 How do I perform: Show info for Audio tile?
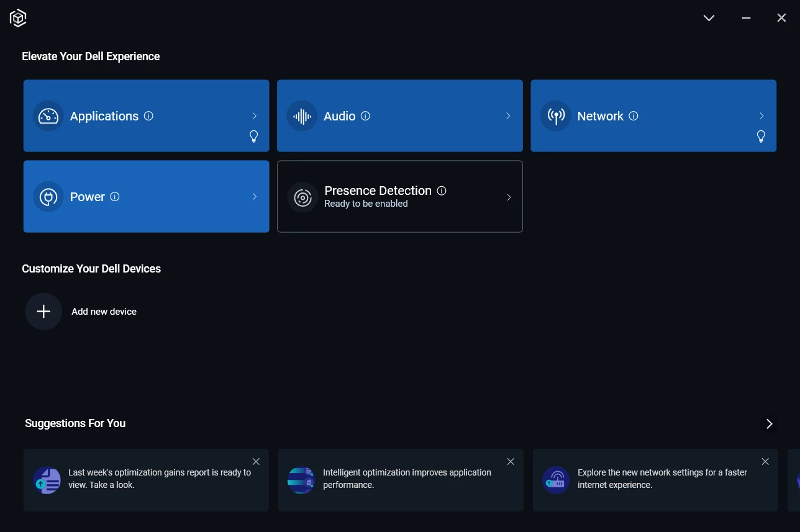(365, 116)
